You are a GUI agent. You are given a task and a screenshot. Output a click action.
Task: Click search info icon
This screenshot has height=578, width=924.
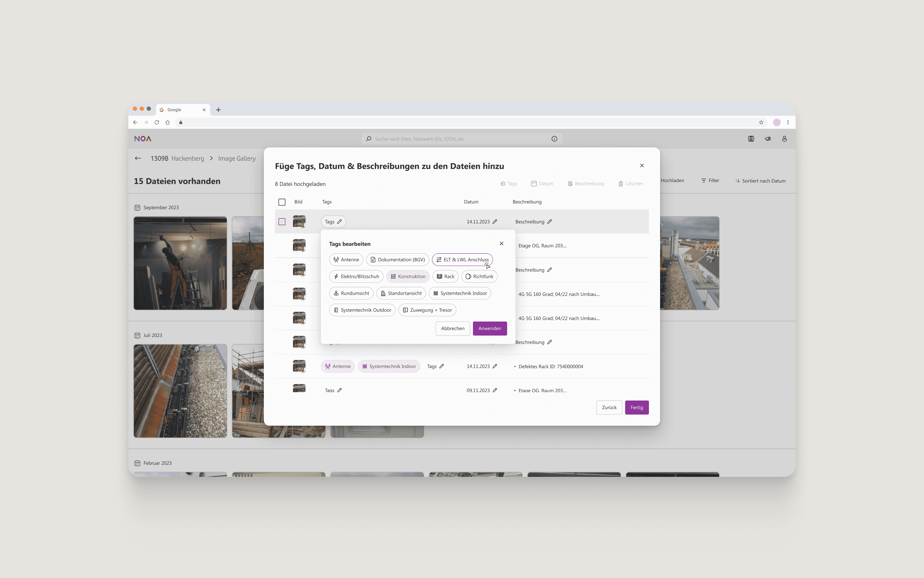(x=554, y=139)
